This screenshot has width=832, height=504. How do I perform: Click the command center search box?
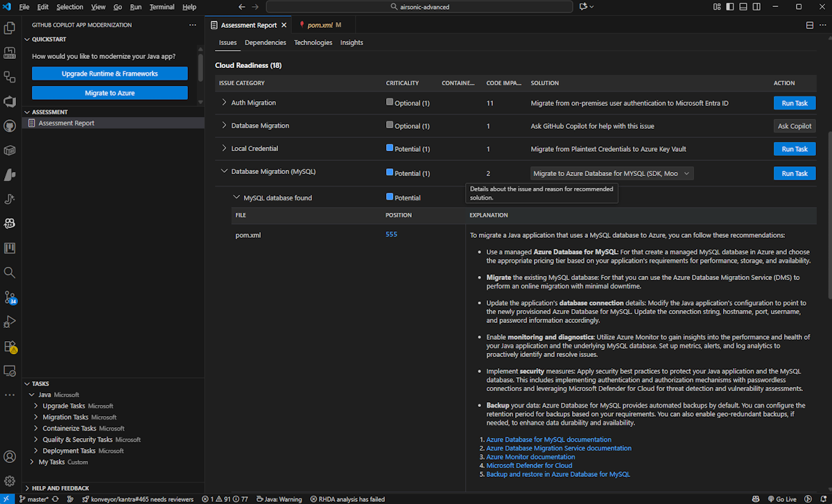coord(419,7)
